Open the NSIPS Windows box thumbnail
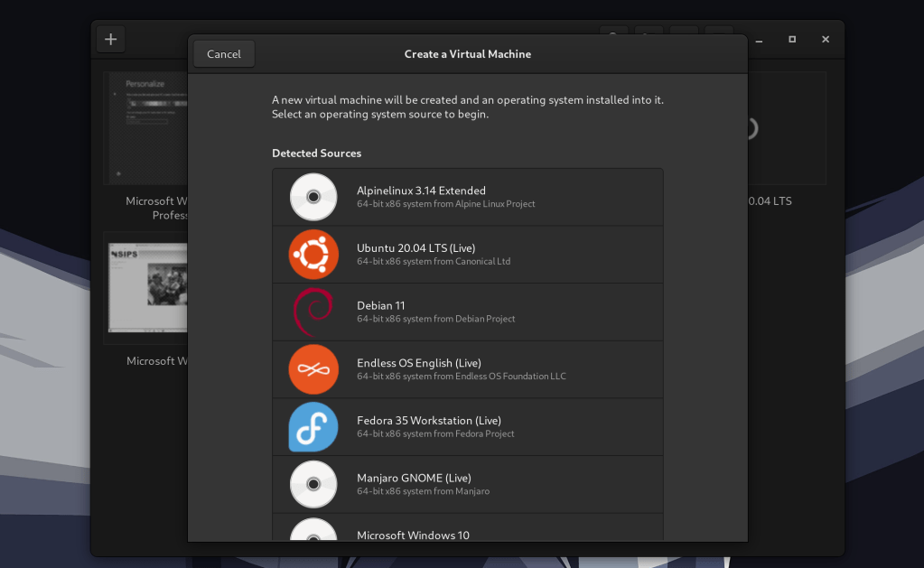Image resolution: width=924 pixels, height=568 pixels. coord(146,287)
